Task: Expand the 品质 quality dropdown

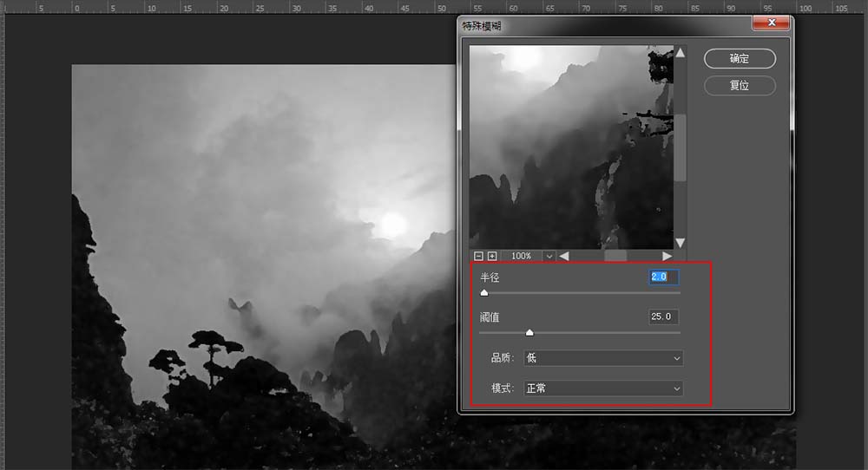Action: (602, 358)
